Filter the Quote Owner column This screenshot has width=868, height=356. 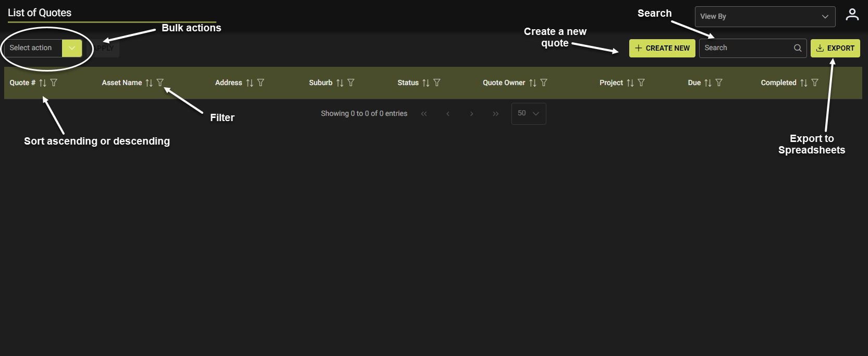[x=544, y=82]
